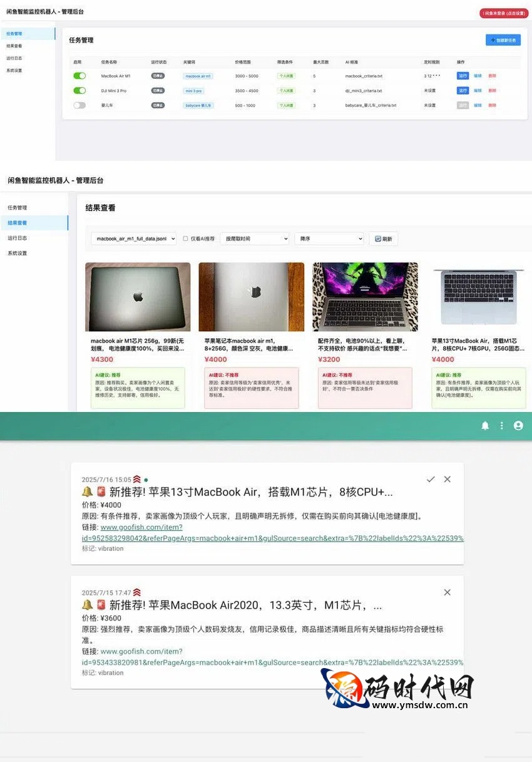
Task: Click the 刷新 refresh button
Action: 383,239
